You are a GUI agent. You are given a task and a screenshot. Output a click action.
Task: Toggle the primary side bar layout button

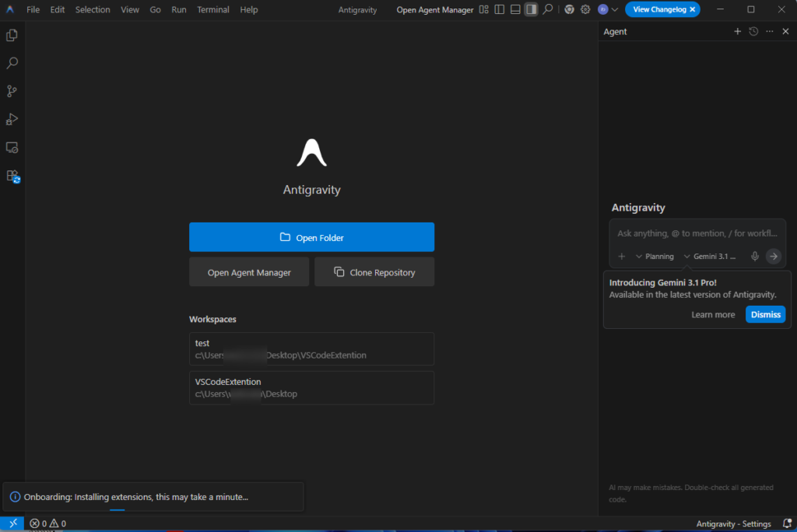coord(499,10)
